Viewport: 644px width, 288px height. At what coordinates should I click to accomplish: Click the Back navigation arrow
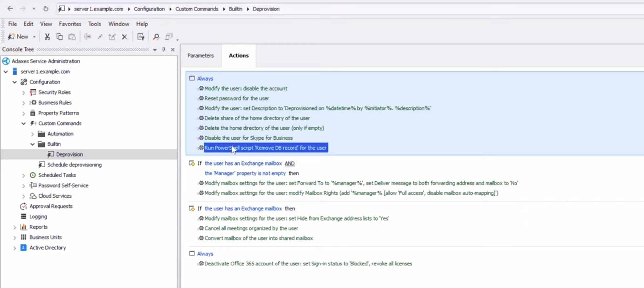(10, 9)
